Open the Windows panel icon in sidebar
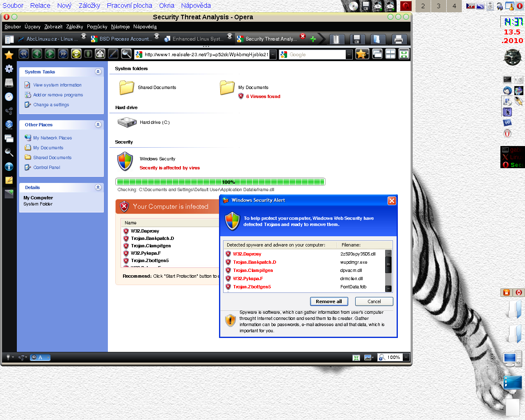525x420 pixels. coord(9,138)
